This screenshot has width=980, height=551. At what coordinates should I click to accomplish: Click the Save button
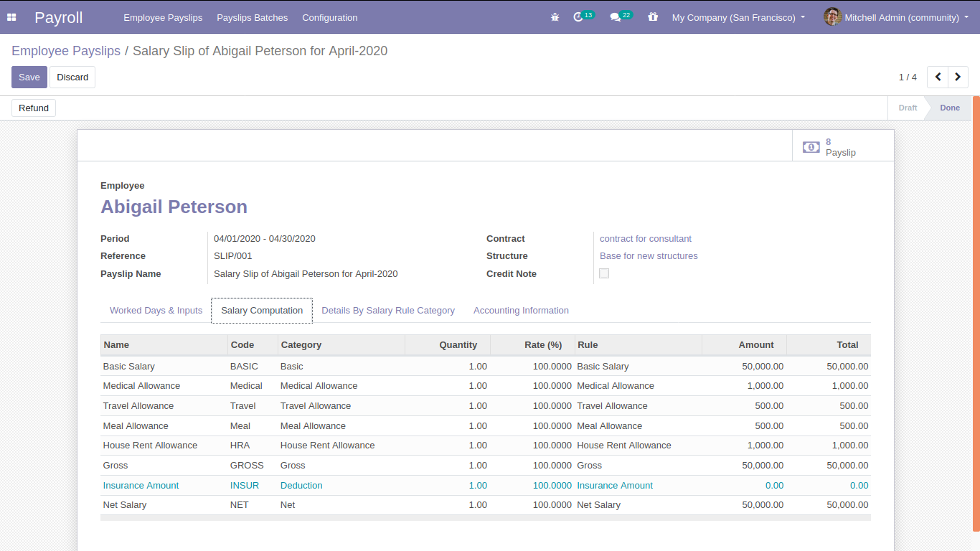[29, 77]
